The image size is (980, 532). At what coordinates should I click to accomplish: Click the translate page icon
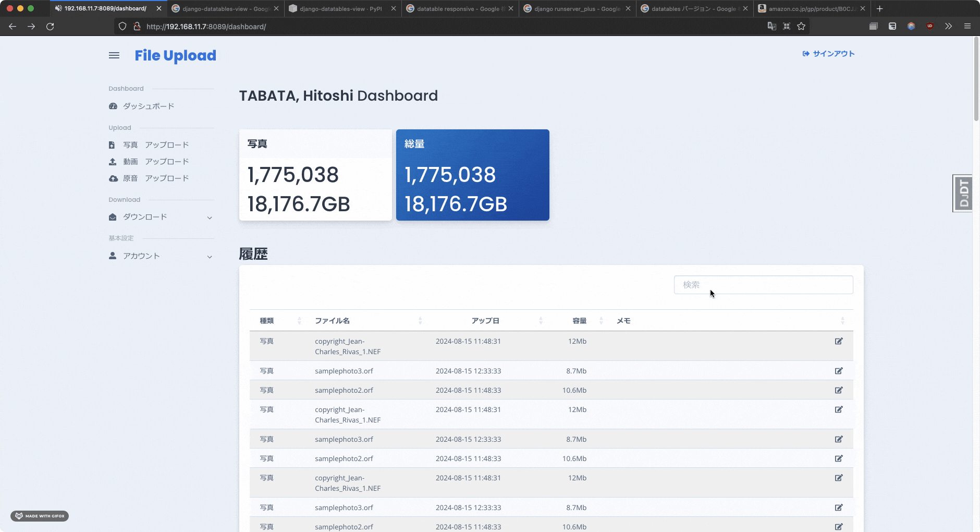tap(772, 26)
